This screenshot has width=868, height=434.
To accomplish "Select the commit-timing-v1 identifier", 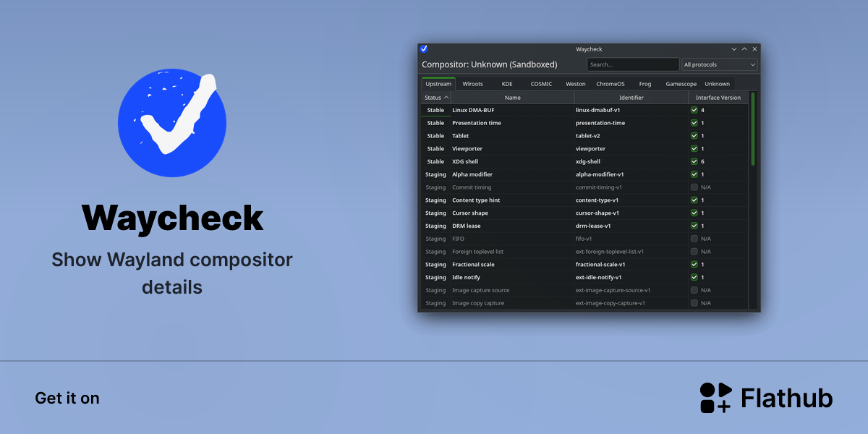I will pyautogui.click(x=631, y=187).
